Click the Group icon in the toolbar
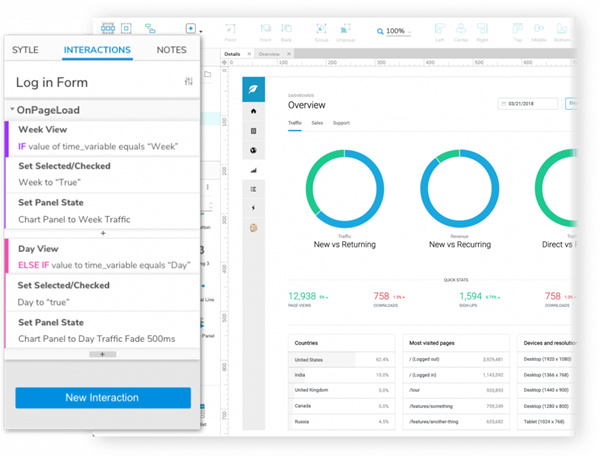Screen dimensions: 600x457 321,30
